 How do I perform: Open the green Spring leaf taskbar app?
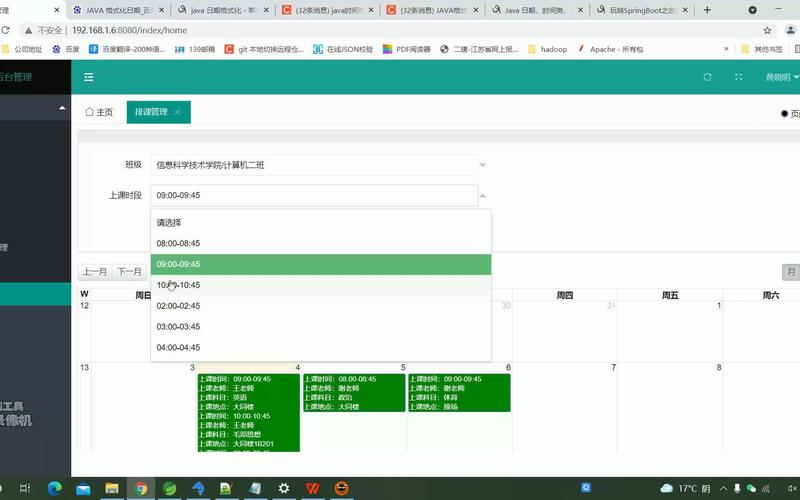(x=169, y=488)
